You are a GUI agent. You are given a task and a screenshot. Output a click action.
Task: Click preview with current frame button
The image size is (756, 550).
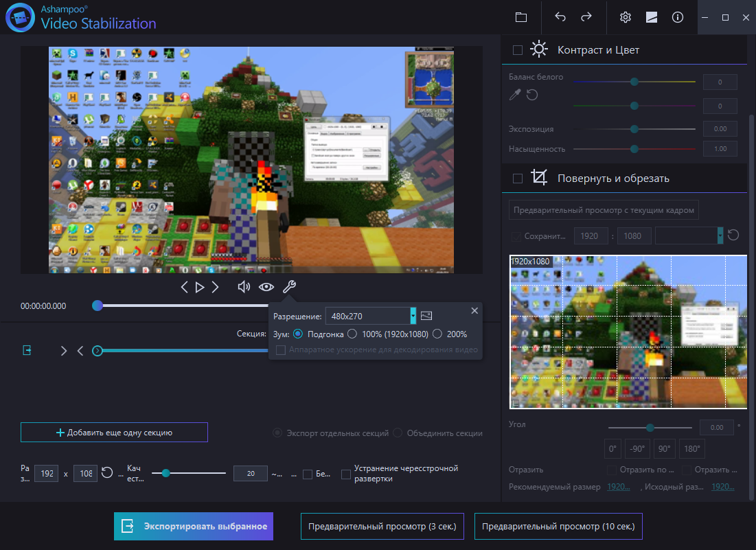pyautogui.click(x=604, y=209)
